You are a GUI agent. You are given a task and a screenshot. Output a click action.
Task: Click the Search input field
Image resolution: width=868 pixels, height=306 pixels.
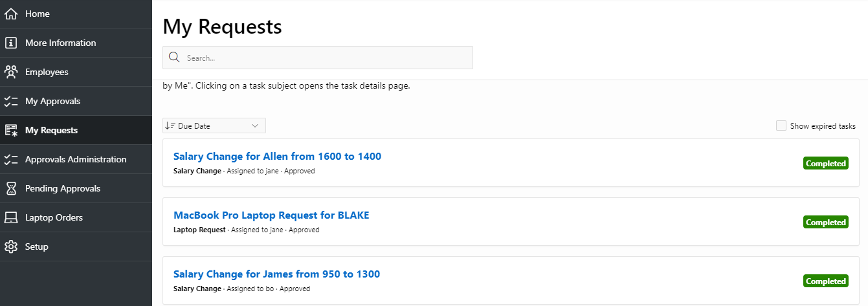(318, 58)
